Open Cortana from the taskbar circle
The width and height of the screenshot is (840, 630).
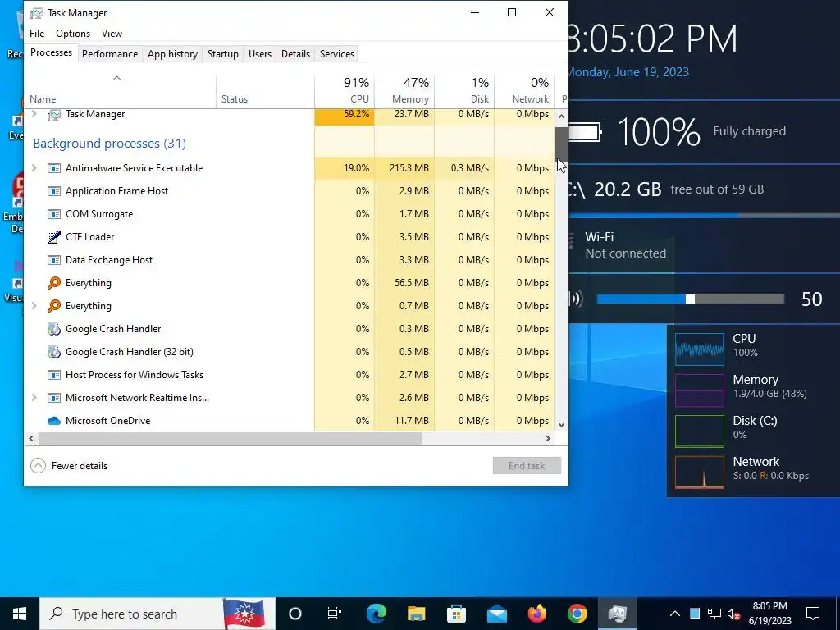click(x=295, y=614)
